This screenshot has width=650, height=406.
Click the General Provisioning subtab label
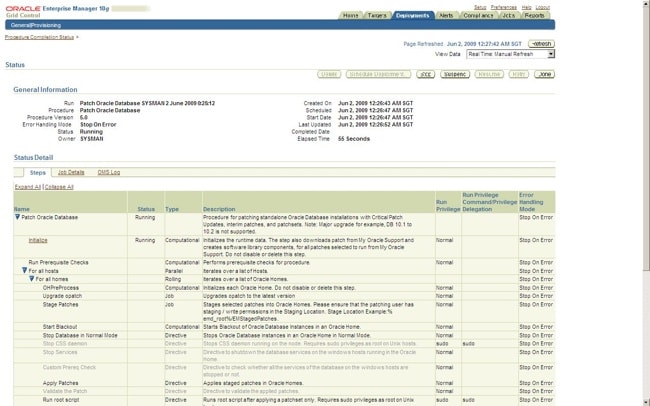(x=36, y=25)
